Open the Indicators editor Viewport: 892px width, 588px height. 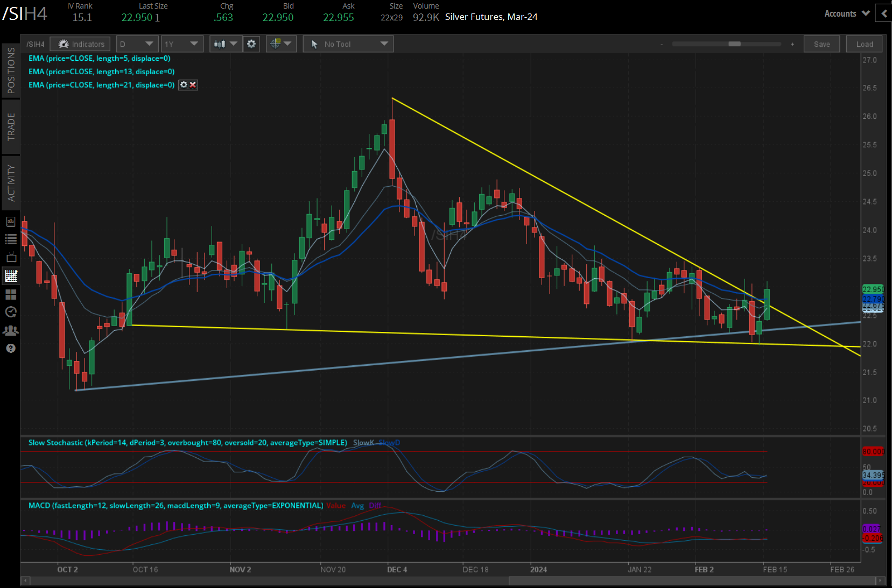point(80,44)
